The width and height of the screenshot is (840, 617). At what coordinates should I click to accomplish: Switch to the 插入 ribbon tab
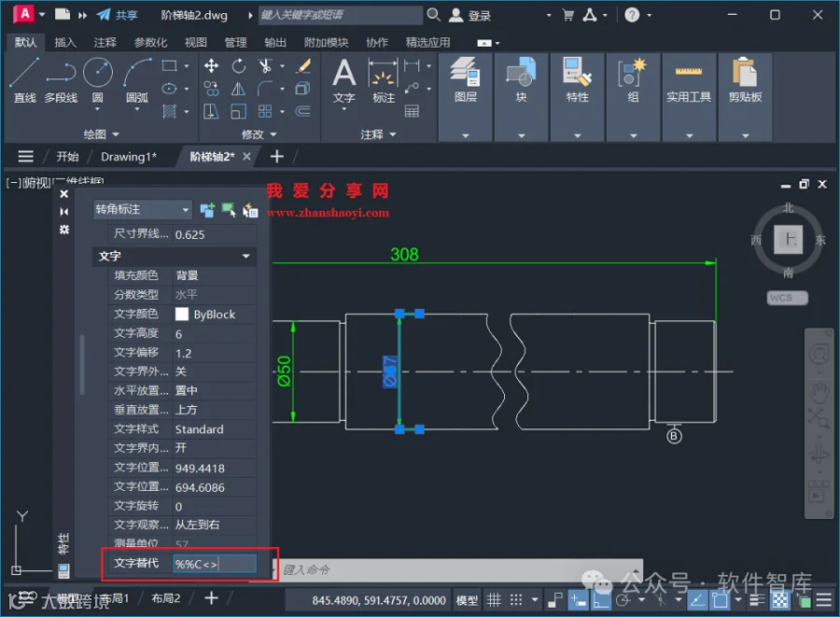(65, 42)
